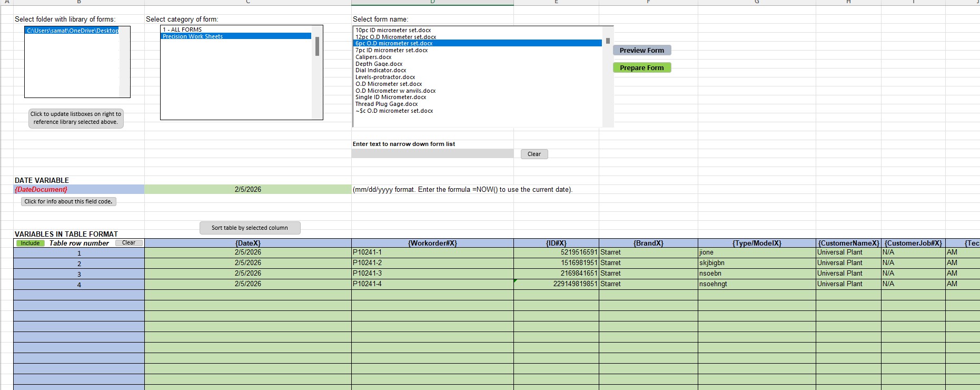Click the {DateX} column header
This screenshot has width=980, height=390.
click(x=248, y=243)
